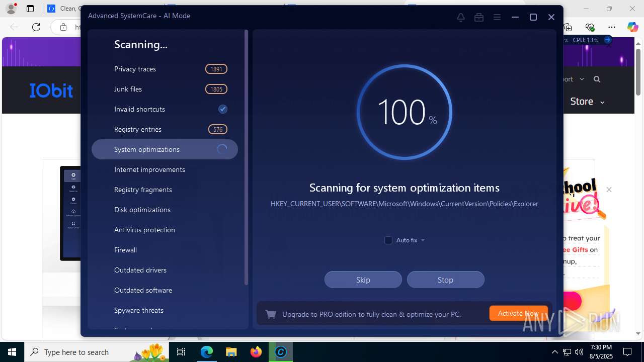Click the System optimizations loading spinner
Screen dimensions: 644x362
(222, 149)
